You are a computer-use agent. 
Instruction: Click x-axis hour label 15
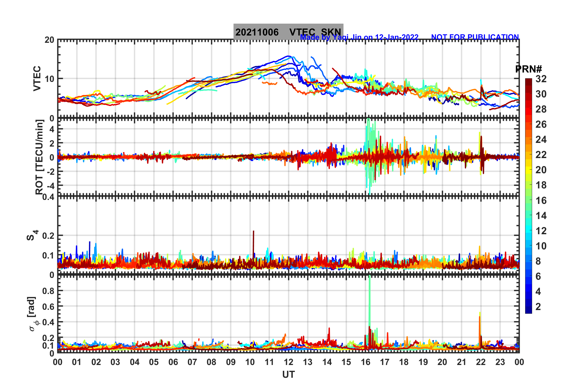pyautogui.click(x=346, y=362)
